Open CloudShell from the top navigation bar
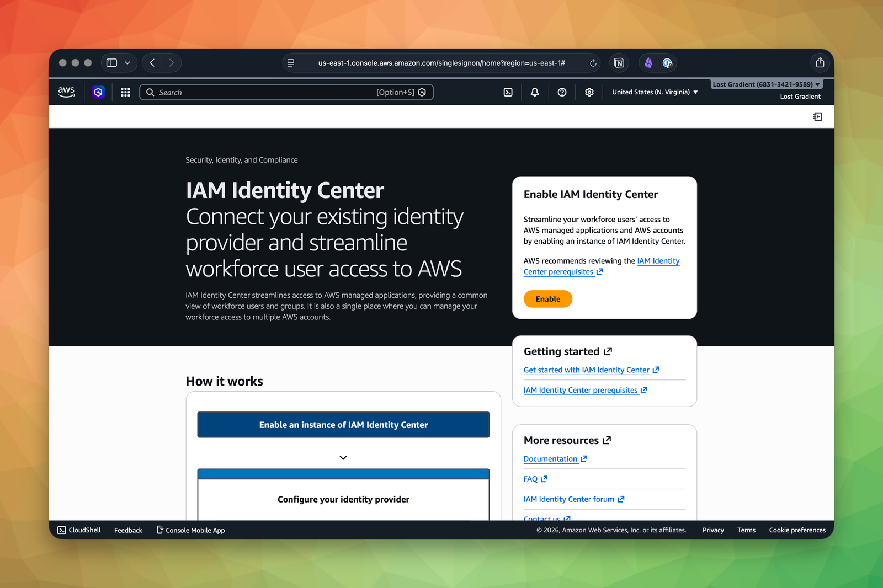The image size is (883, 588). tap(508, 92)
